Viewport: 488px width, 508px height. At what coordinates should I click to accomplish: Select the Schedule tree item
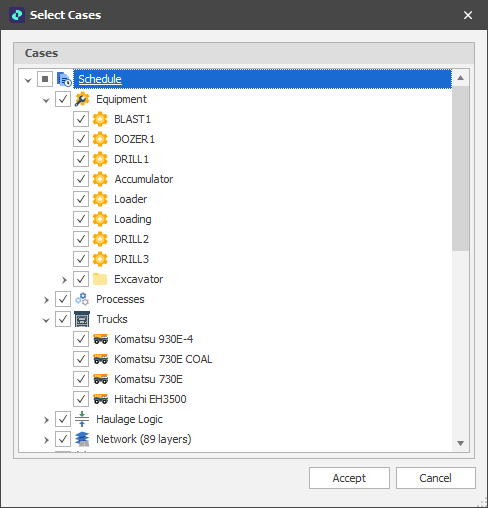click(262, 79)
